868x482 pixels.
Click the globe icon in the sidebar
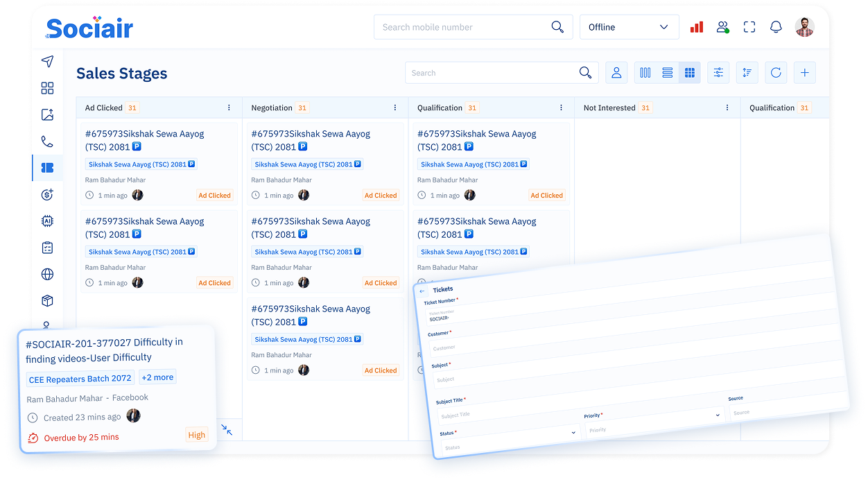pos(47,274)
